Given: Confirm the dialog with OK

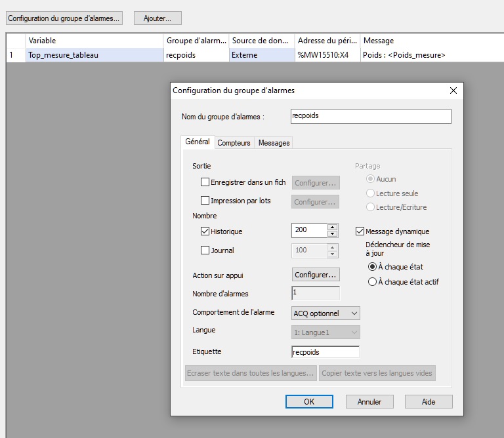Looking at the screenshot, I should pos(309,401).
